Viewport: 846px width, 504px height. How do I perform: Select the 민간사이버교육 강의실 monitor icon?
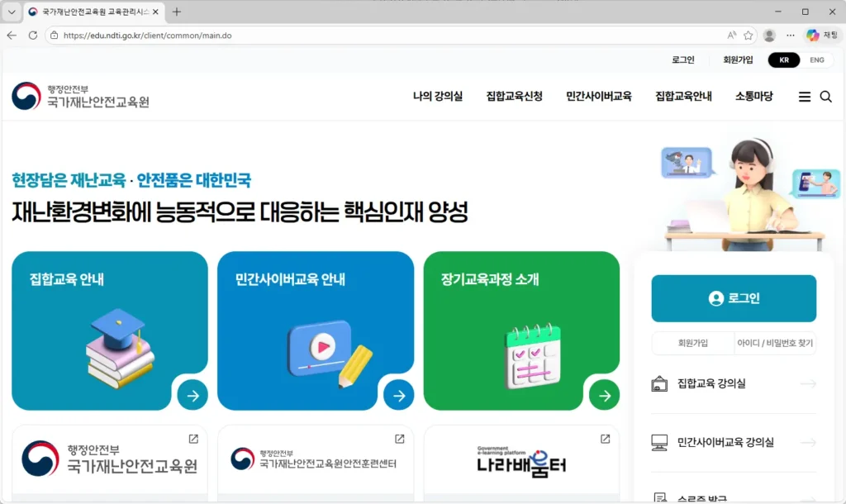(x=659, y=442)
